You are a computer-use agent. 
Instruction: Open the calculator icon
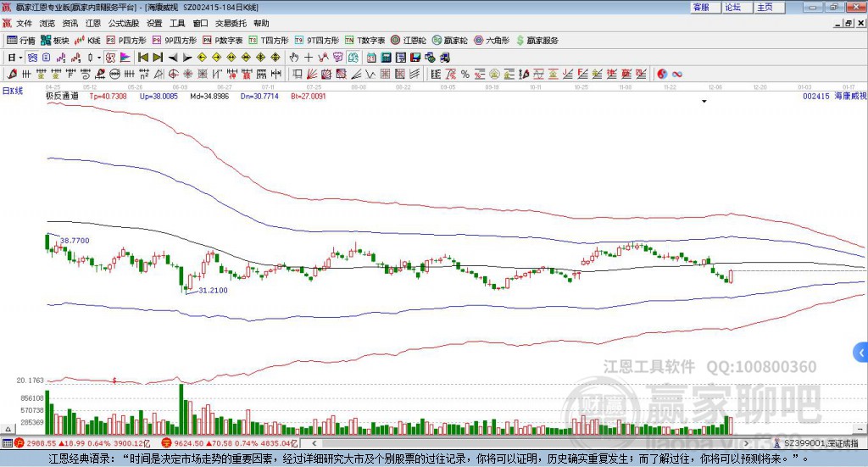point(386,58)
